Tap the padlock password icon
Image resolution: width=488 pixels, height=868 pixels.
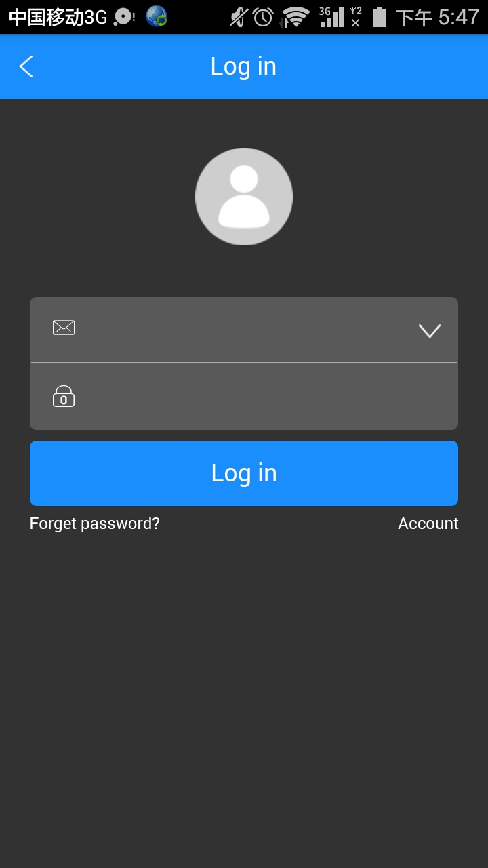point(64,395)
